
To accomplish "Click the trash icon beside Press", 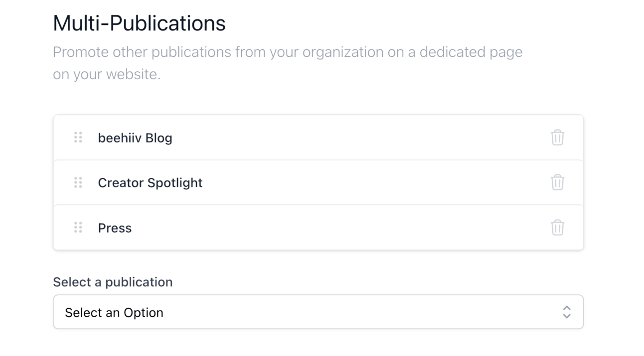I will (x=557, y=228).
